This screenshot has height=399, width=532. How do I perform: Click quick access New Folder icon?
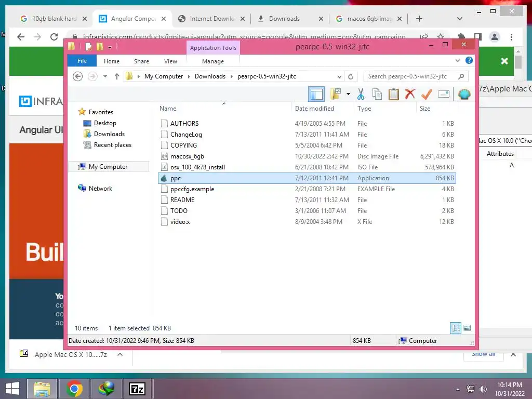tap(100, 46)
